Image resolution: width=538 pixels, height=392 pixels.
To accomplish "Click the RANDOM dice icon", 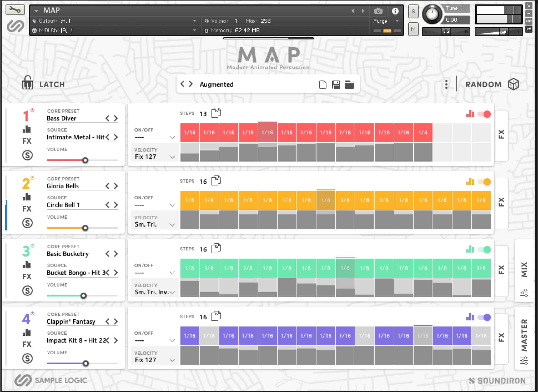I will tap(514, 84).
